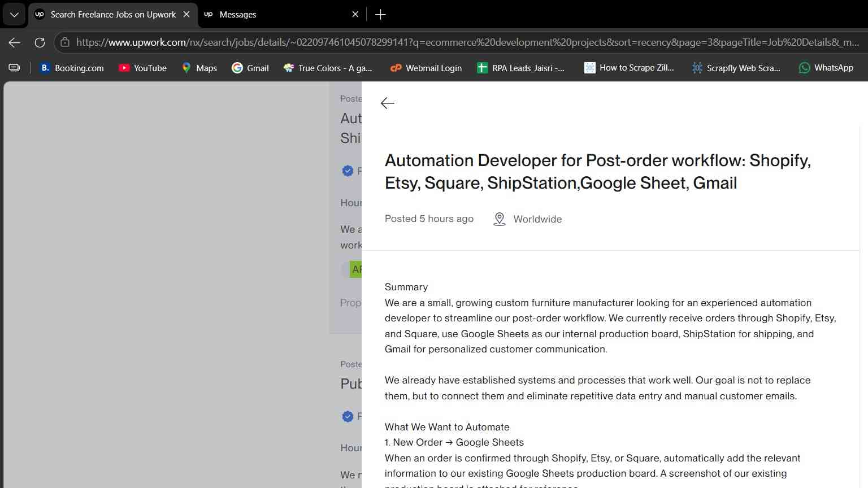Open the Gmail bookmark
The image size is (868, 488).
(250, 68)
